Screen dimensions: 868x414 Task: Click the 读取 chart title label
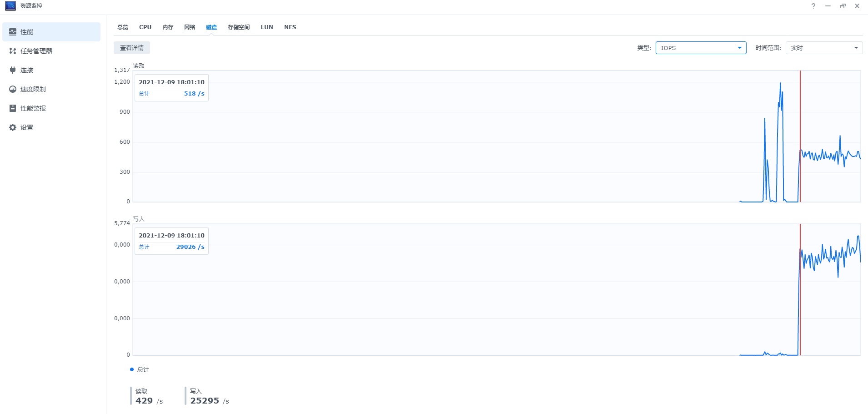point(139,66)
